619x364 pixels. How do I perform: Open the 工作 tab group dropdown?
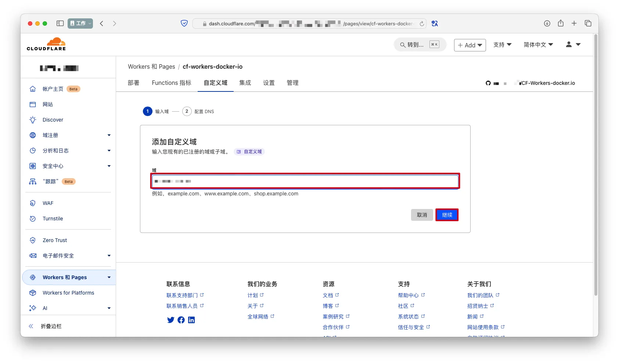click(80, 24)
